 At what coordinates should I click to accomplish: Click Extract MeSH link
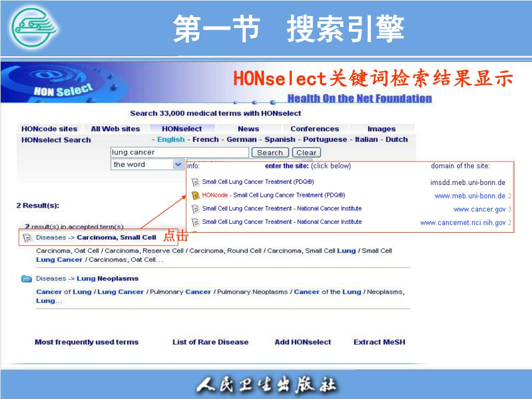tap(379, 342)
